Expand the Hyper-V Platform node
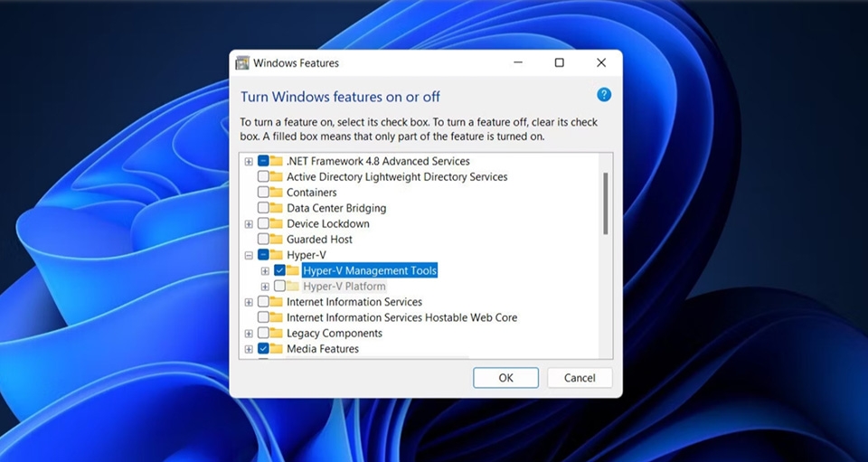This screenshot has width=868, height=462. click(265, 287)
